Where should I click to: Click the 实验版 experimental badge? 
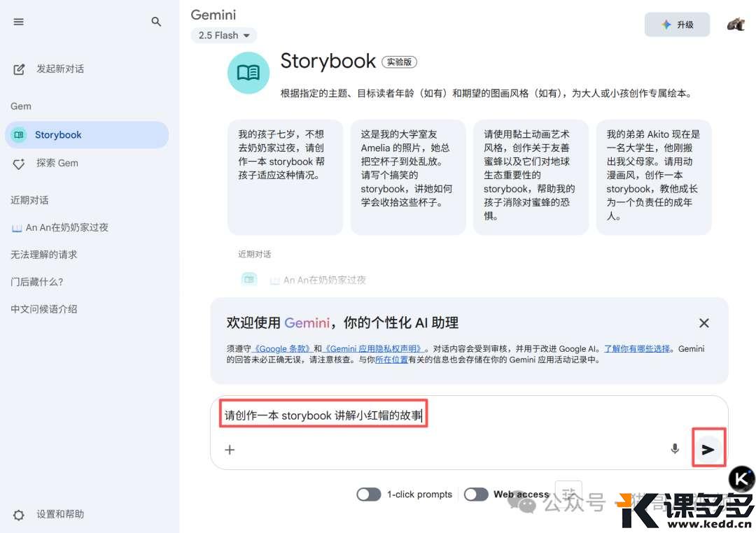(x=399, y=62)
